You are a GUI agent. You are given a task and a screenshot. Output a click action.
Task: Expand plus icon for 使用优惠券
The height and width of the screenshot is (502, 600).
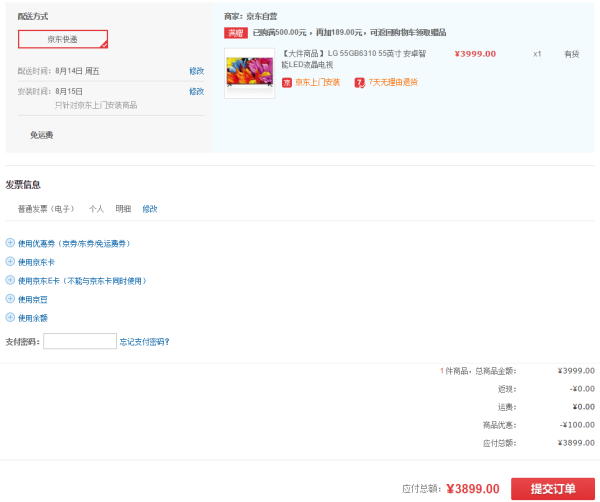click(x=10, y=243)
